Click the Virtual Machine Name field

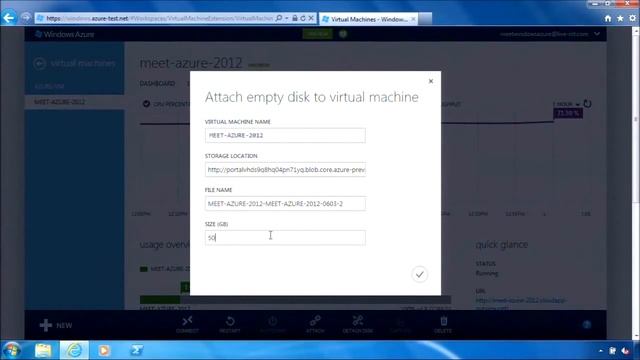(x=285, y=135)
